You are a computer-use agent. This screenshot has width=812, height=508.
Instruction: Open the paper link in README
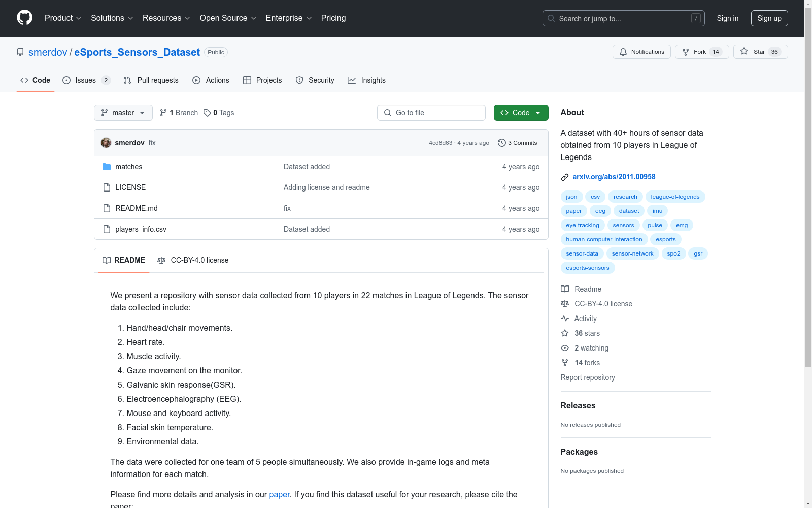(x=279, y=494)
